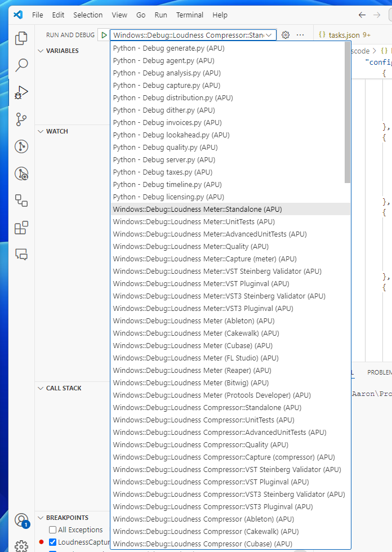Open the Accounts menu with badge

(22, 520)
